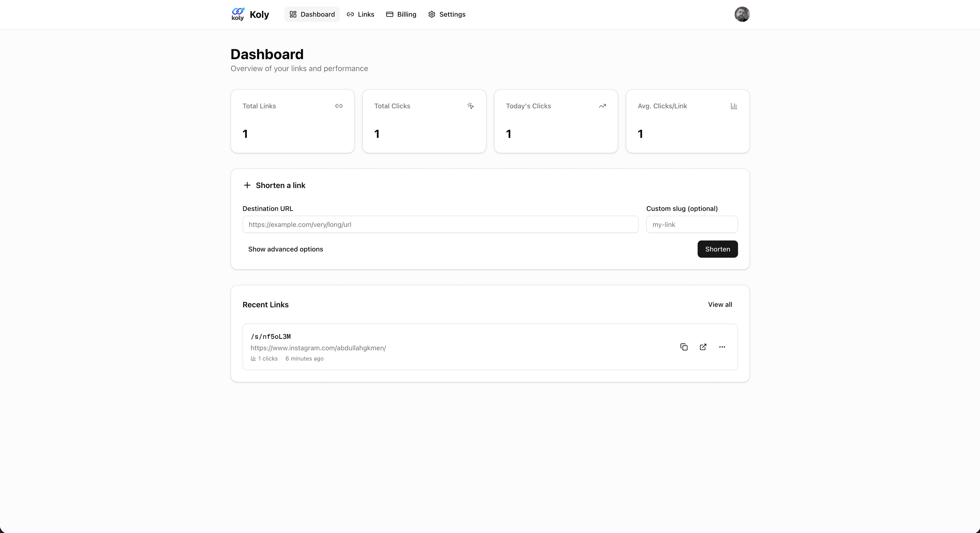This screenshot has height=533, width=980.
Task: Click the clicks chart icon on the recent link
Action: click(253, 358)
